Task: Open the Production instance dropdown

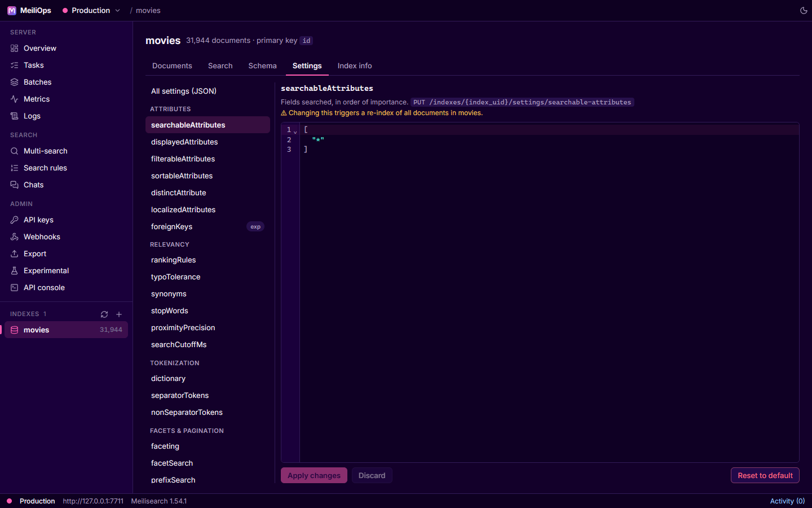Action: point(91,11)
